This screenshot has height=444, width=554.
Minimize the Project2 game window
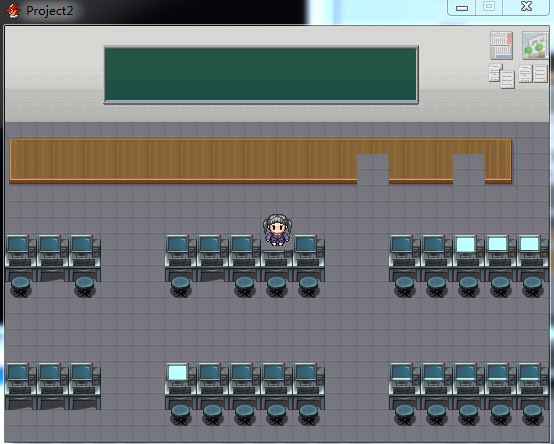coord(462,7)
